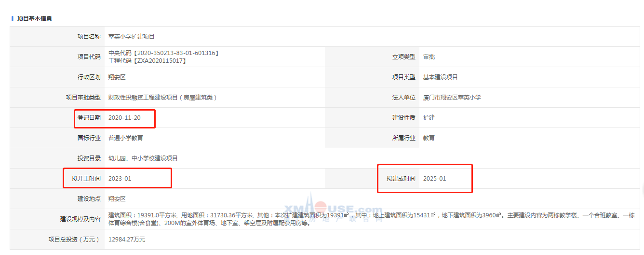Click the total investment 12984.27万元

point(126,240)
